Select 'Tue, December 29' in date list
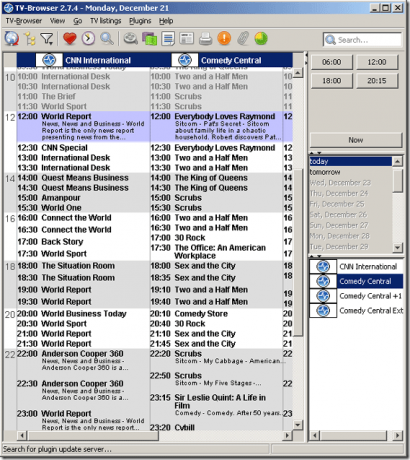The width and height of the screenshot is (410, 460). coord(351,247)
